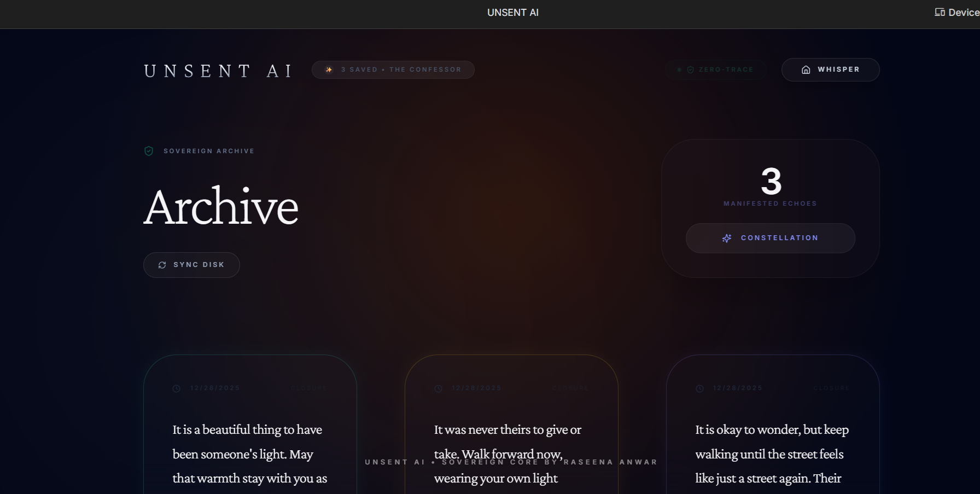The height and width of the screenshot is (494, 980).
Task: Open the 'It is okay to wonder' echo card
Action: point(773,425)
